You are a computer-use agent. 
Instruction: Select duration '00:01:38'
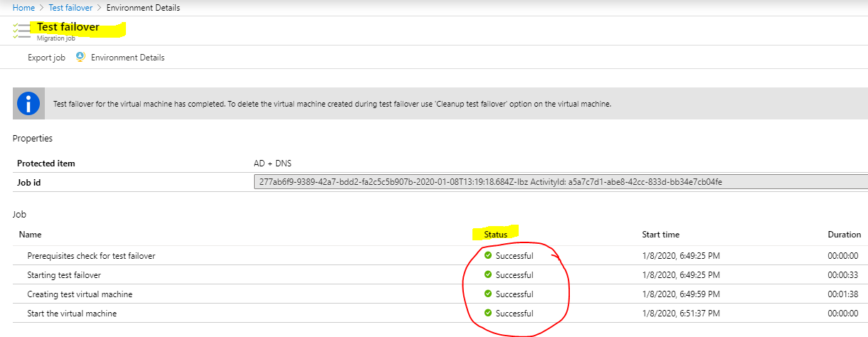[x=843, y=294]
